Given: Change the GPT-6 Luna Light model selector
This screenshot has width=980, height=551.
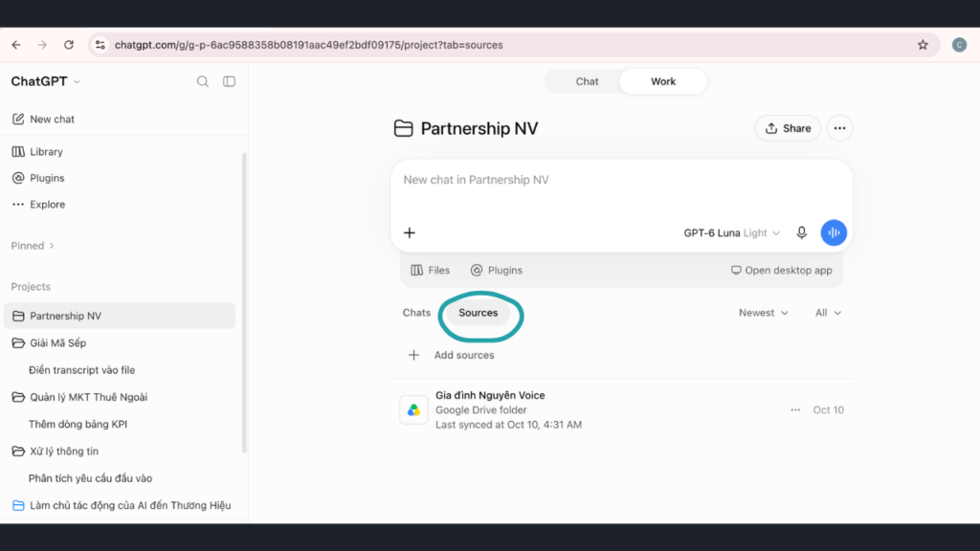Looking at the screenshot, I should click(731, 233).
